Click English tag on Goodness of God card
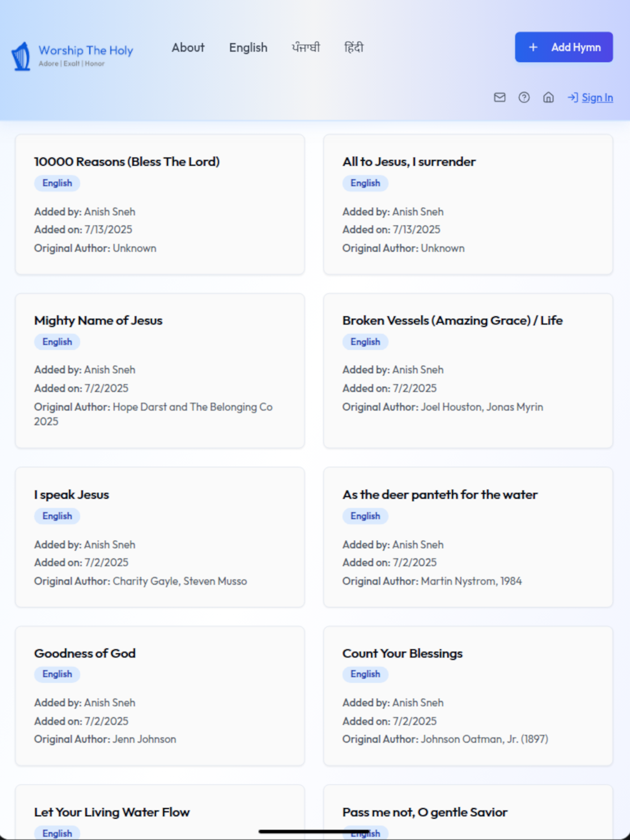This screenshot has width=630, height=840. click(x=57, y=674)
